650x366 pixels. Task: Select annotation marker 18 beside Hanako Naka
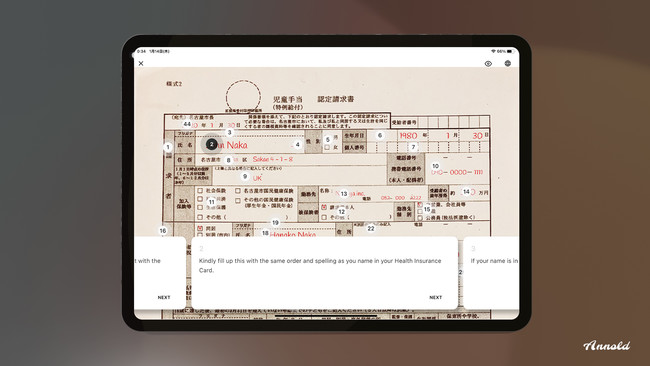[x=265, y=233]
